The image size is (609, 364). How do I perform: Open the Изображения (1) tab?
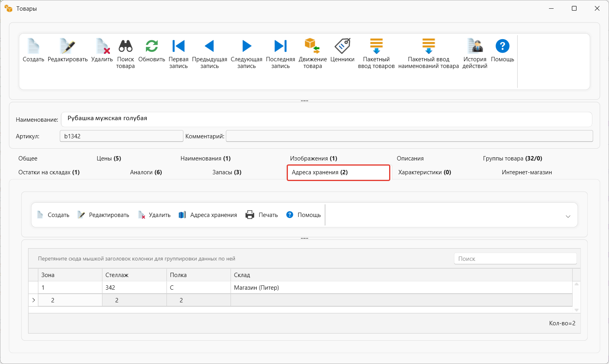314,158
